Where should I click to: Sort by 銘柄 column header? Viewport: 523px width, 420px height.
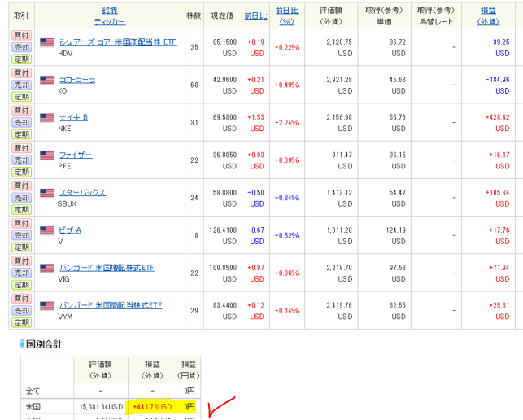coord(110,11)
